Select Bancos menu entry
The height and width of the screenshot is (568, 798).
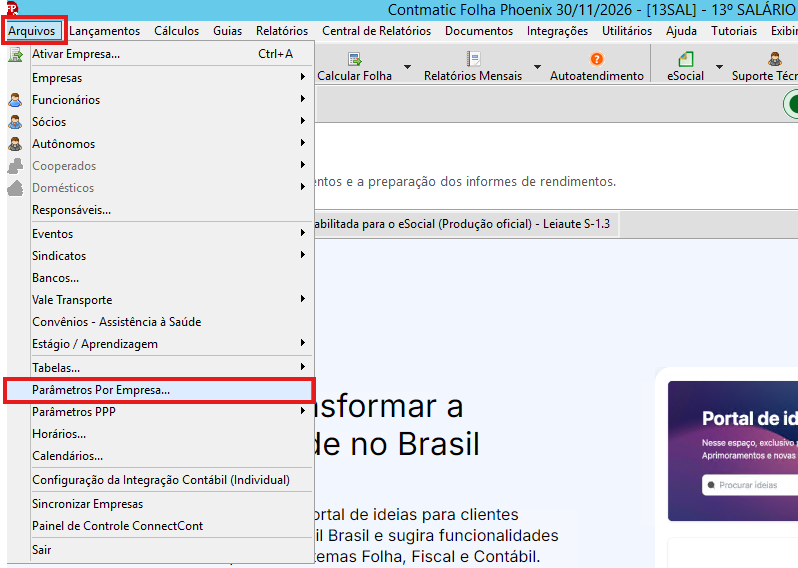click(x=160, y=278)
